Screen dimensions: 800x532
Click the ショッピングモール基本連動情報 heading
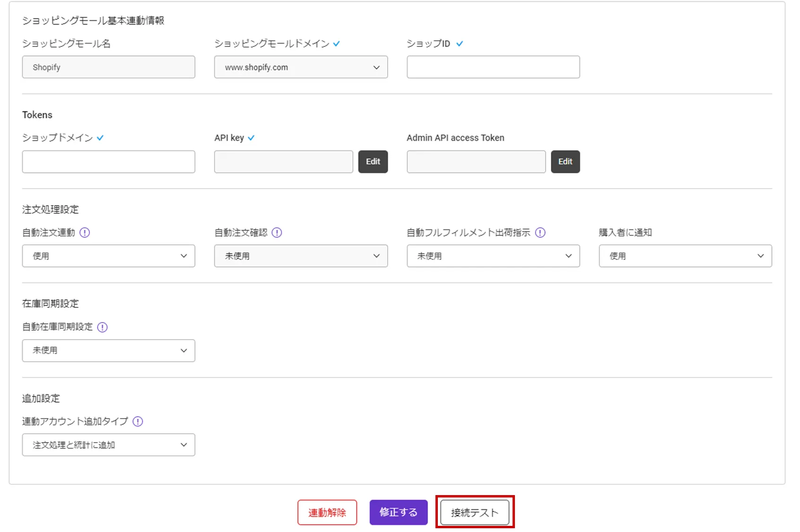point(93,21)
